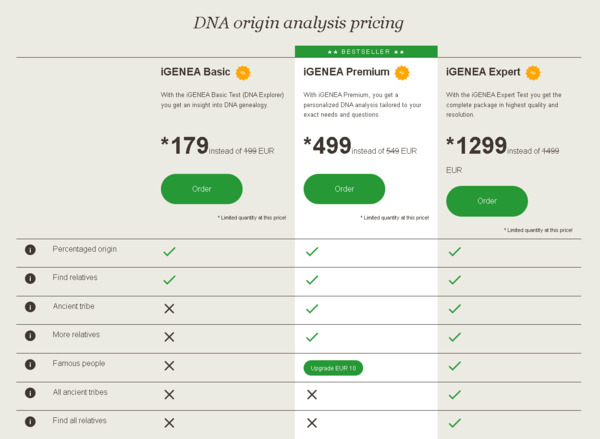This screenshot has height=439, width=600.
Task: Click Premium checkmark for Ancient tribe
Action: click(312, 309)
